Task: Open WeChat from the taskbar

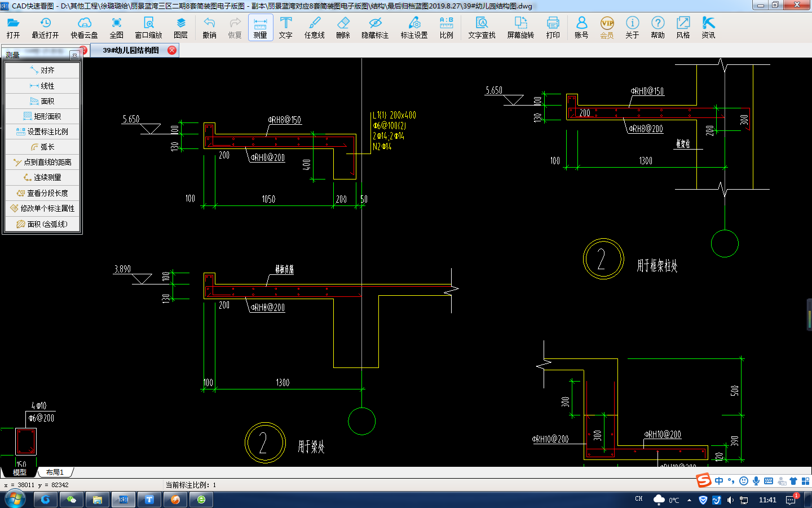Action: pyautogui.click(x=72, y=500)
